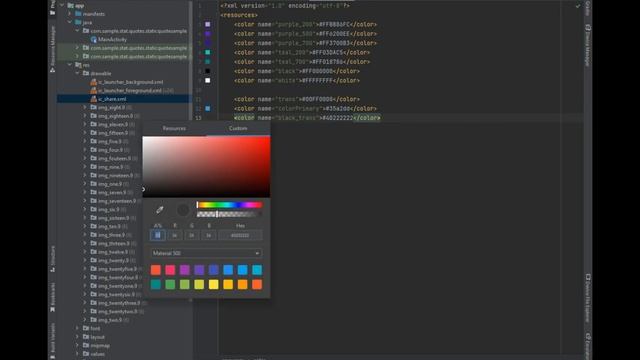Choose the pink Material swatch

(x=170, y=270)
